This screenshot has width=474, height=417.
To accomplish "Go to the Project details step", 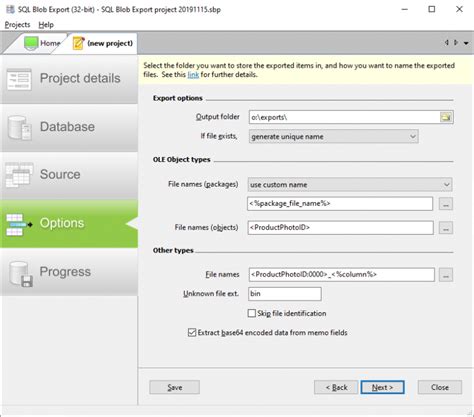I will pyautogui.click(x=69, y=79).
